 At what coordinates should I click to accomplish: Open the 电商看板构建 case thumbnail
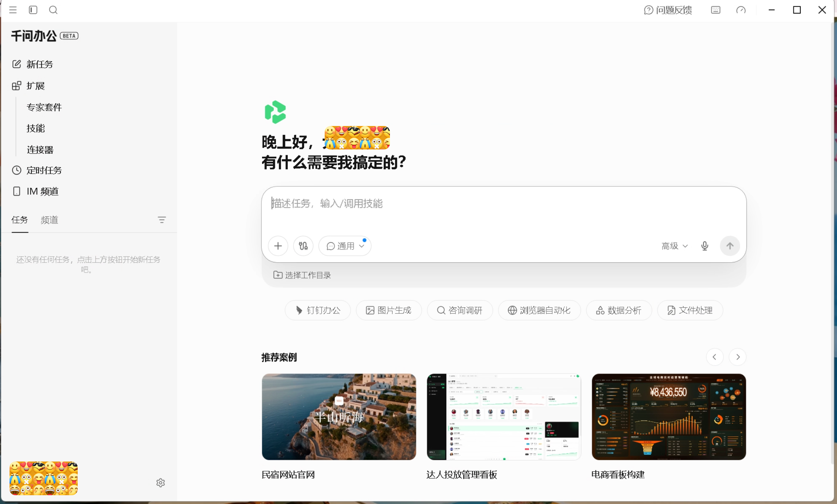[669, 417]
